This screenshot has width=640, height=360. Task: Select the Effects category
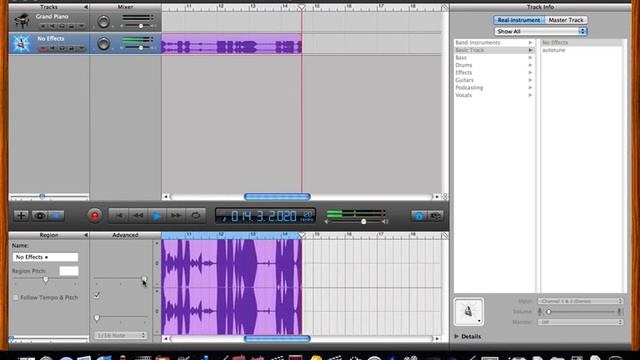click(x=494, y=73)
